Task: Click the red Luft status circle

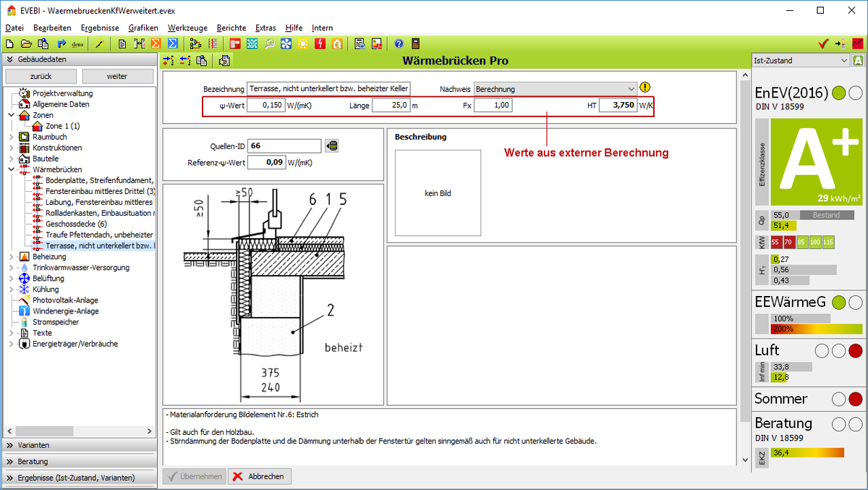Action: click(x=856, y=351)
